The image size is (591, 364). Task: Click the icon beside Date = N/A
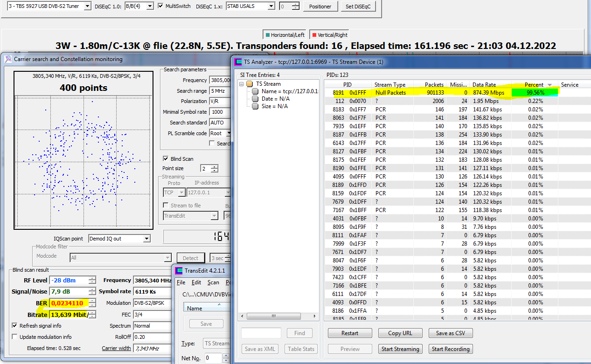pos(255,99)
